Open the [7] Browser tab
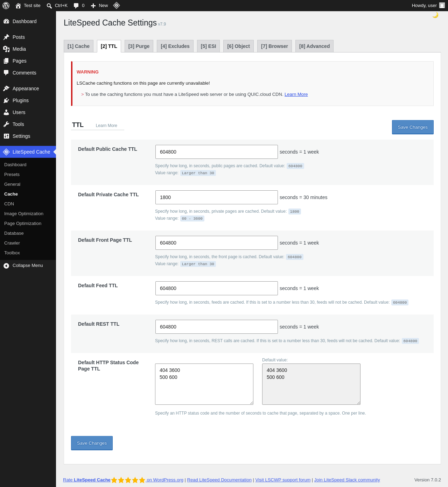 coord(274,46)
